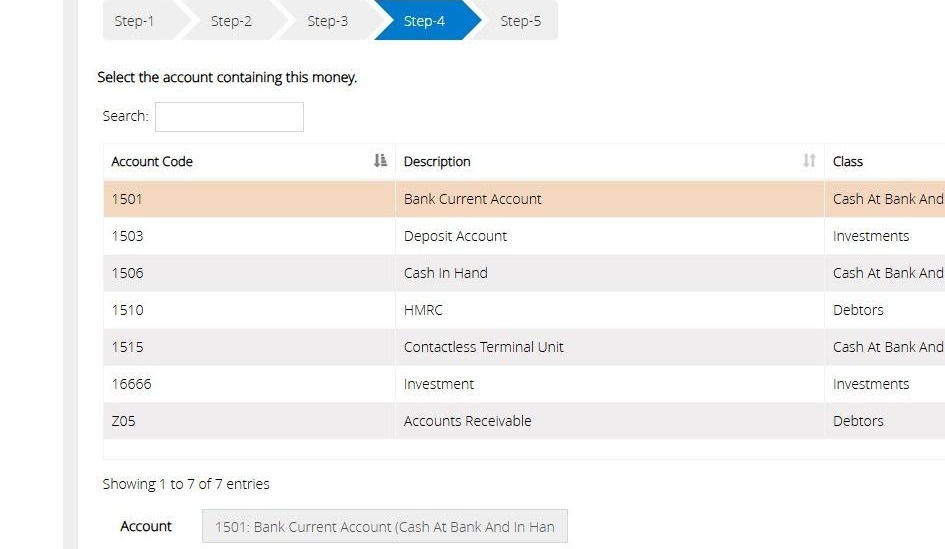Screen dimensions: 945x549
Task: Pick the Z05 Accounts Receivable row
Action: pos(524,421)
